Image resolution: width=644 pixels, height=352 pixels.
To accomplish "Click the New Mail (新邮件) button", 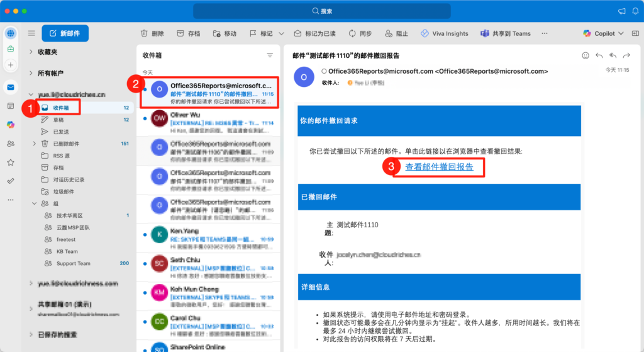I will coord(65,33).
